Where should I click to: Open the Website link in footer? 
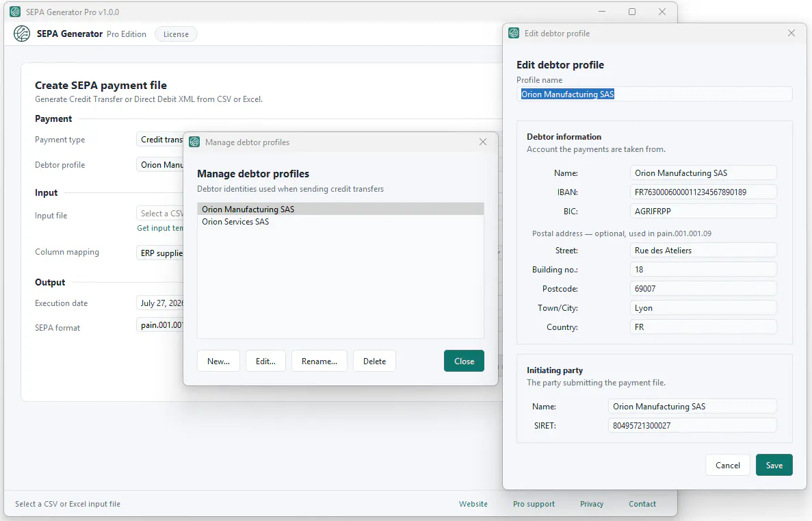pyautogui.click(x=473, y=504)
